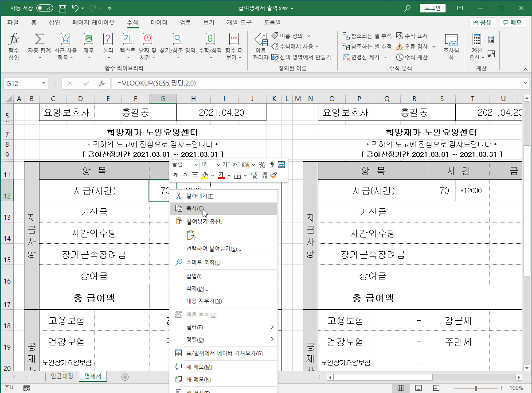Open the borders dropdown arrow in mini toolbar
532x393 pixels.
click(245, 175)
